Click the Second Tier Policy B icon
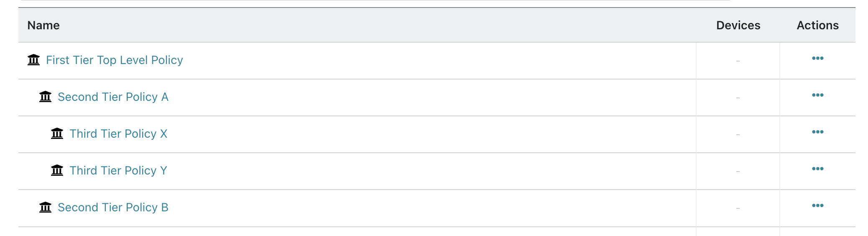Viewport: 868px width, 236px height. [45, 207]
